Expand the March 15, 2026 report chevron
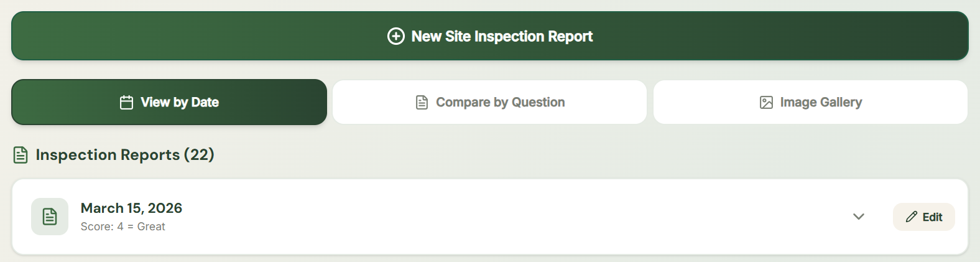 coord(859,217)
